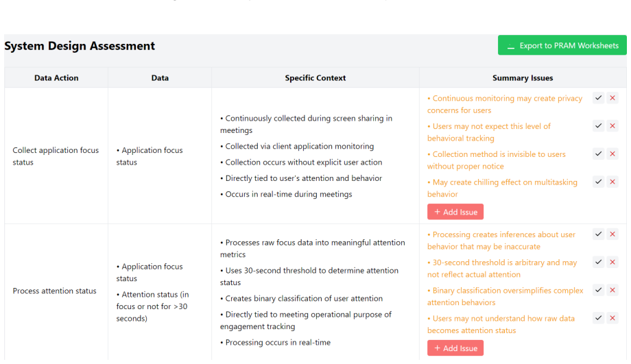Reject 'Users may not expect this level' issue

(612, 126)
